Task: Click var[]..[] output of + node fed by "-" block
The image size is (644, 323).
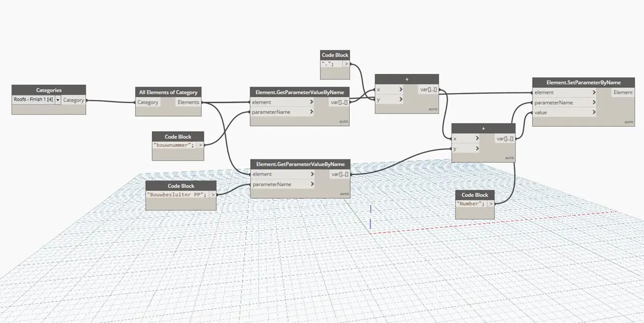Action: pyautogui.click(x=428, y=89)
